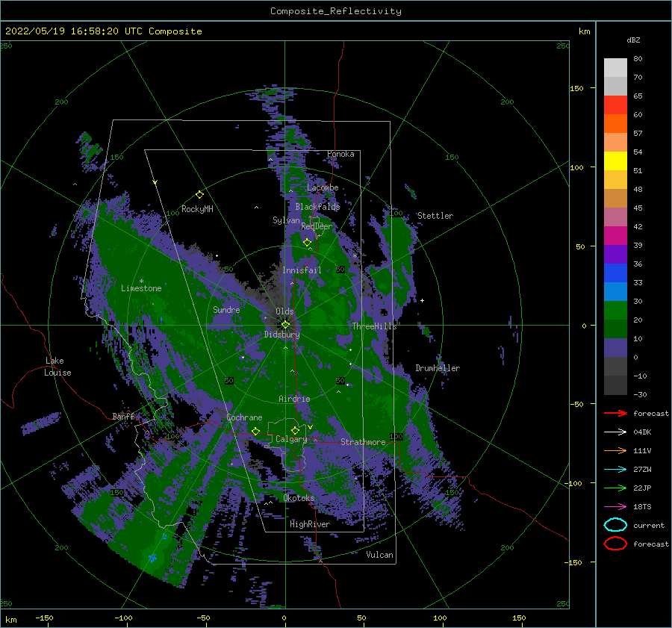Click the asterisk marker above Limestone label

click(141, 282)
